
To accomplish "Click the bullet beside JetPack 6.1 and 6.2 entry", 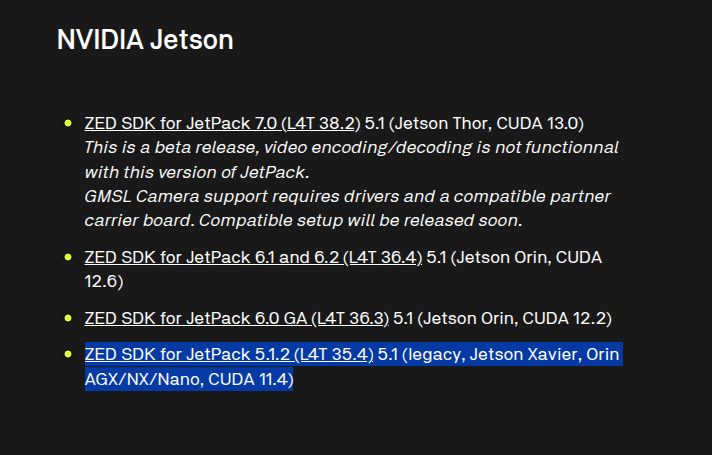I will pyautogui.click(x=68, y=258).
